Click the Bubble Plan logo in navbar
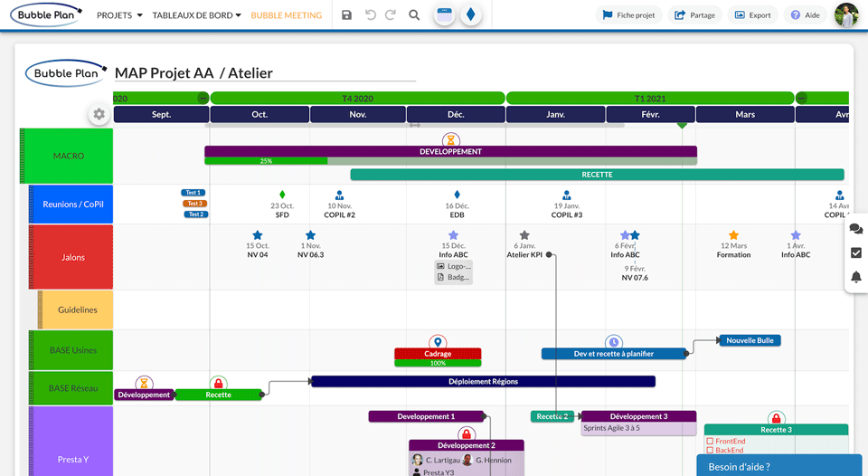The width and height of the screenshot is (868, 476). pos(46,15)
